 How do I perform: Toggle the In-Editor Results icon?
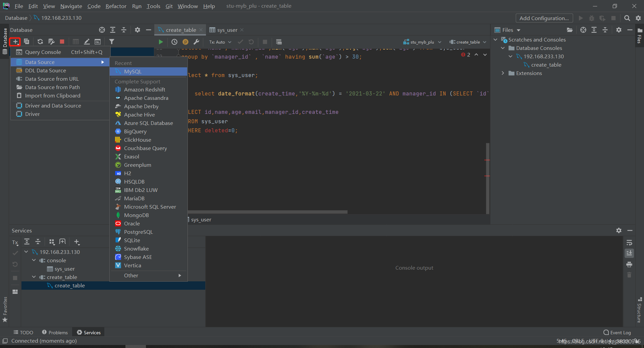coord(279,42)
